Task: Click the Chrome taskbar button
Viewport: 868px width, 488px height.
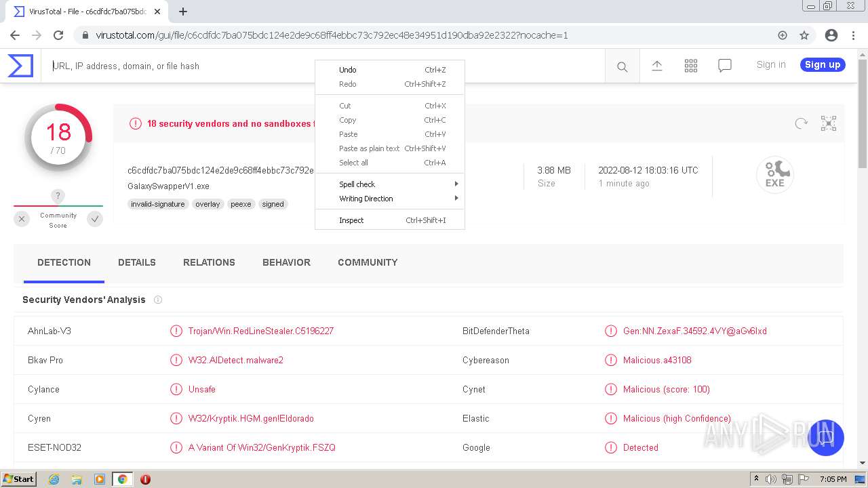Action: coord(122,479)
